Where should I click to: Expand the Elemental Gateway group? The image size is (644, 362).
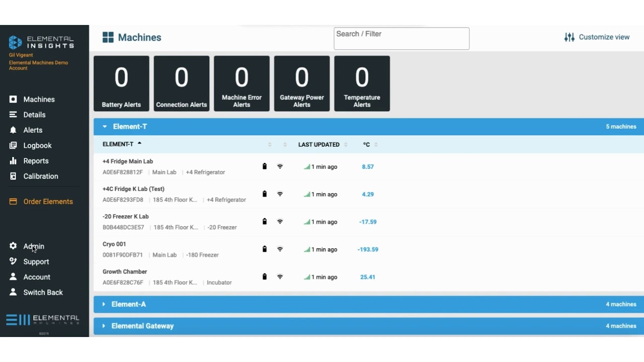[369, 326]
